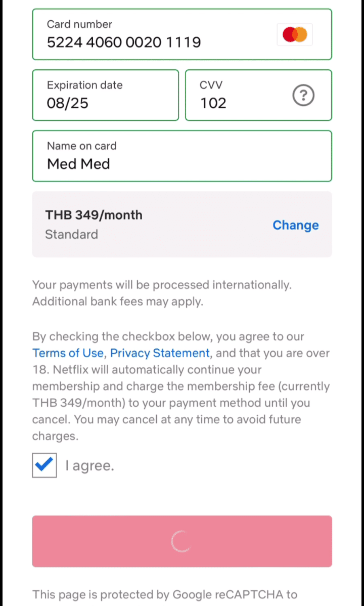The width and height of the screenshot is (364, 606).
Task: Click the CVV help question mark icon
Action: [x=303, y=95]
